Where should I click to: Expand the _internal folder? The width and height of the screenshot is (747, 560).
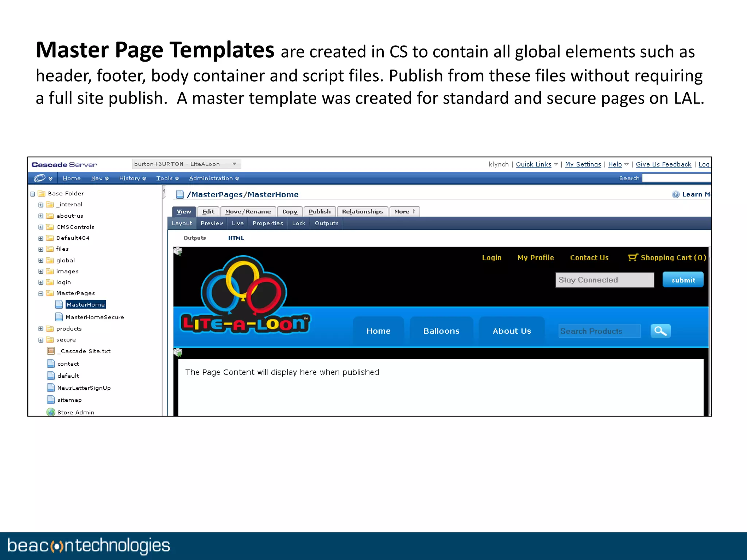pyautogui.click(x=41, y=205)
